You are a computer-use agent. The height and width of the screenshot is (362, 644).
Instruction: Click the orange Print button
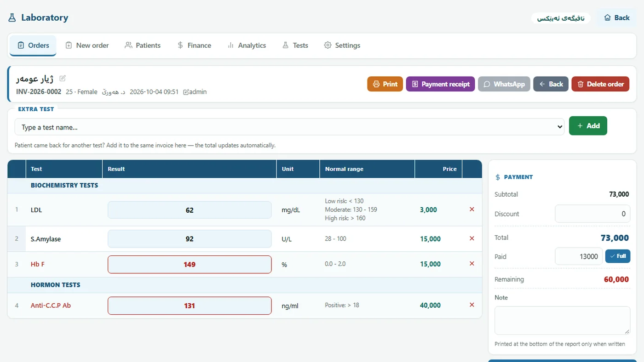(385, 84)
